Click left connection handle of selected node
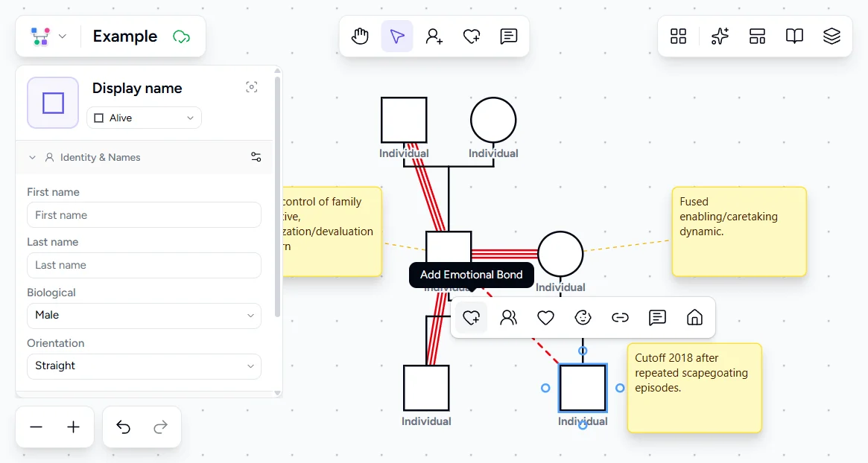 click(545, 389)
